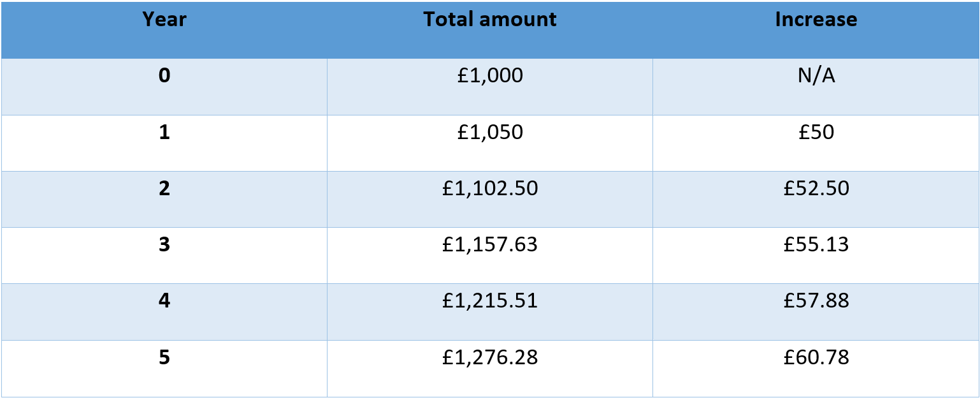The height and width of the screenshot is (400, 980).
Task: Click the £1,276.28 total amount cell
Action: (490, 369)
